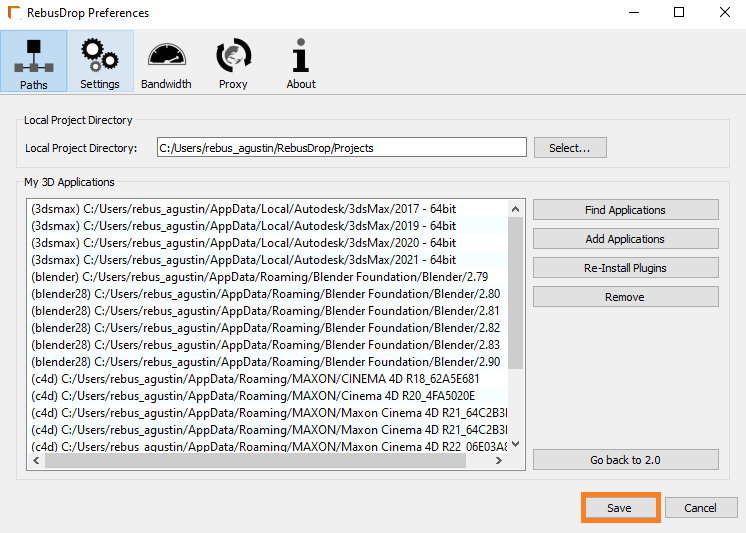Select the 3dsMax/2021 - 64bit entry
This screenshot has height=533, width=746.
(x=267, y=260)
